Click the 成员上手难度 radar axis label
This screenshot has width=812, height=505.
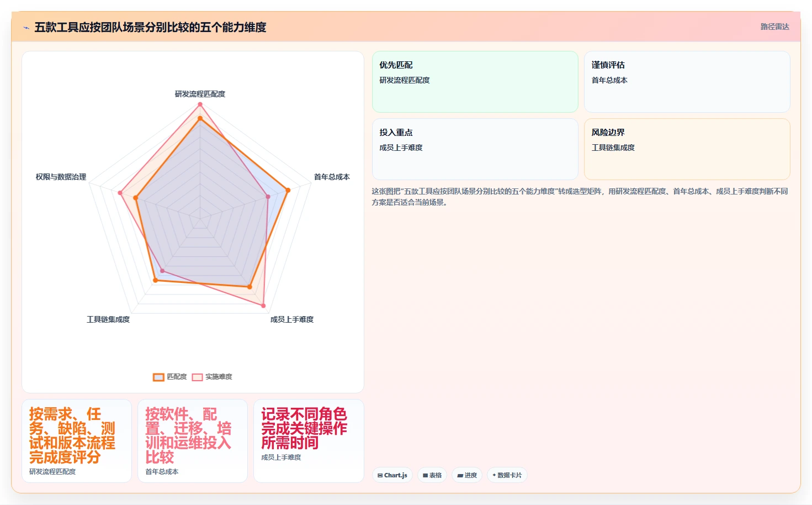tap(292, 319)
